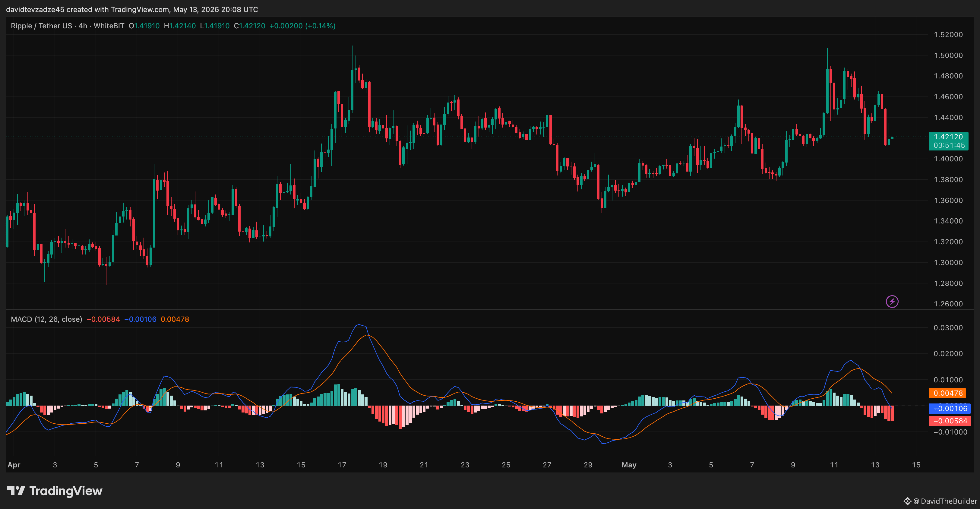Screen dimensions: 980x509
Task: Click the date 17 on time axis
Action: pyautogui.click(x=342, y=465)
